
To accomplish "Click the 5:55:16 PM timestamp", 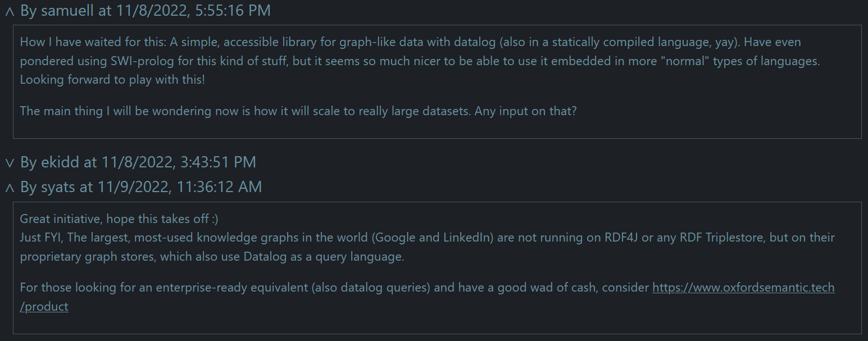I will tap(233, 11).
